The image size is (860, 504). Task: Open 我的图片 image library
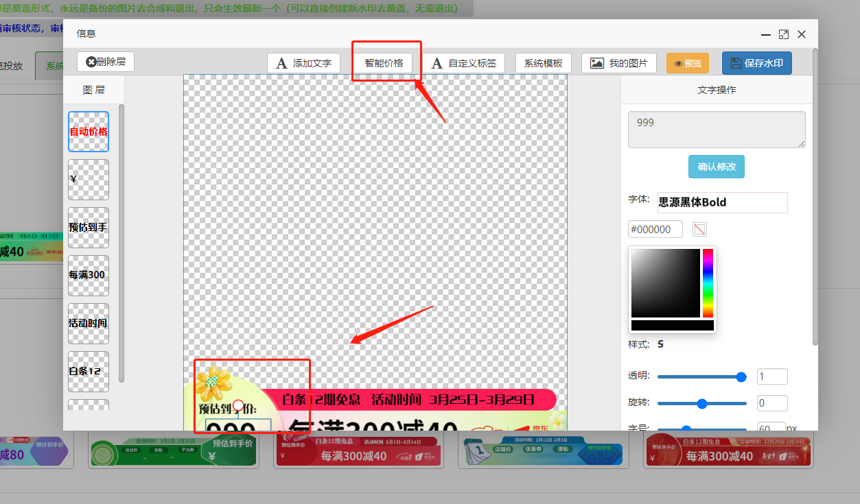coord(619,63)
